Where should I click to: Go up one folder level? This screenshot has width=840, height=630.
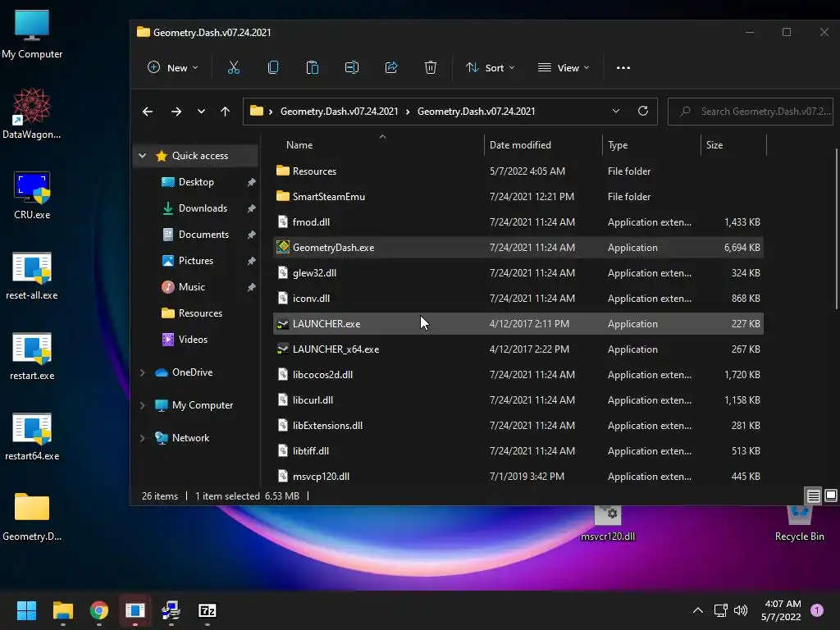coord(225,112)
